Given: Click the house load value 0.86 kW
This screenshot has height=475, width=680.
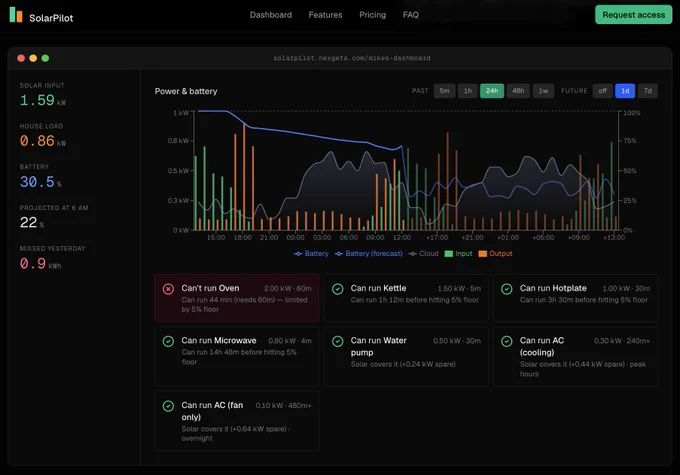Looking at the screenshot, I should (x=42, y=141).
